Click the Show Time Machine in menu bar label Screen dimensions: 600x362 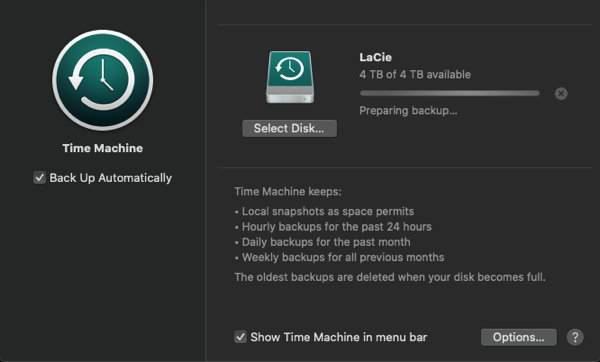(339, 337)
